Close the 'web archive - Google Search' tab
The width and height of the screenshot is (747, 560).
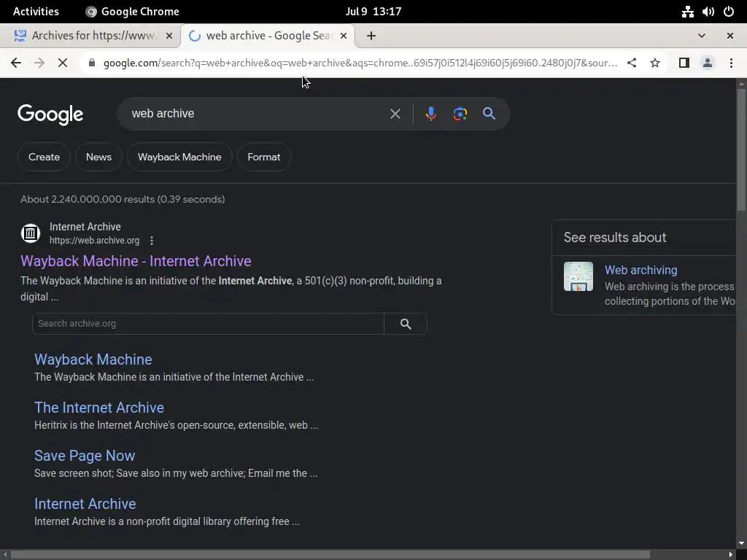(344, 36)
